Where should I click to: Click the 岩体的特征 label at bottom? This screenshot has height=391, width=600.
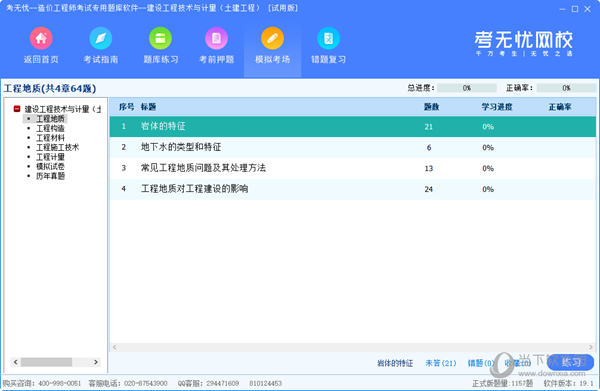[395, 363]
